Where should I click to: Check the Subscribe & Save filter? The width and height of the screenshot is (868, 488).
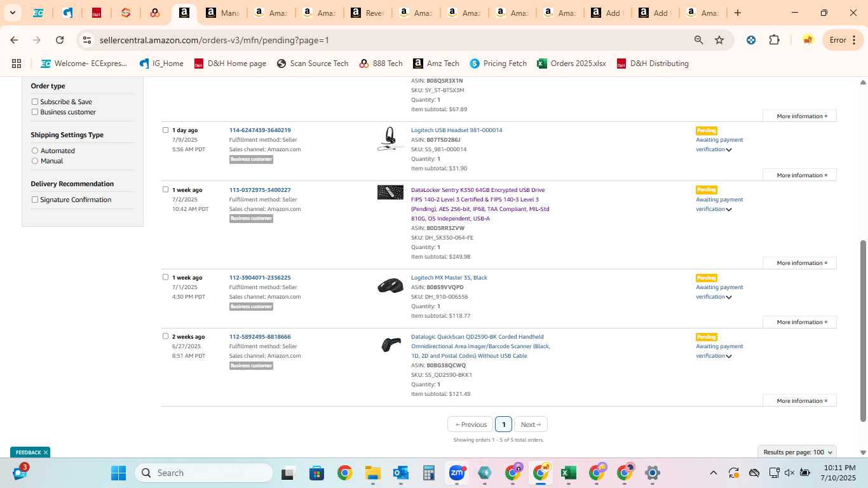35,102
